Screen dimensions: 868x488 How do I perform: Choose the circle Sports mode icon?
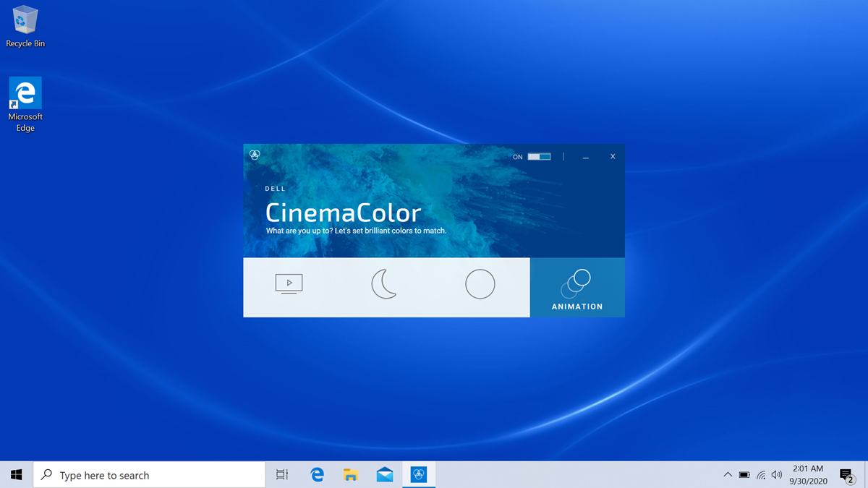click(480, 284)
